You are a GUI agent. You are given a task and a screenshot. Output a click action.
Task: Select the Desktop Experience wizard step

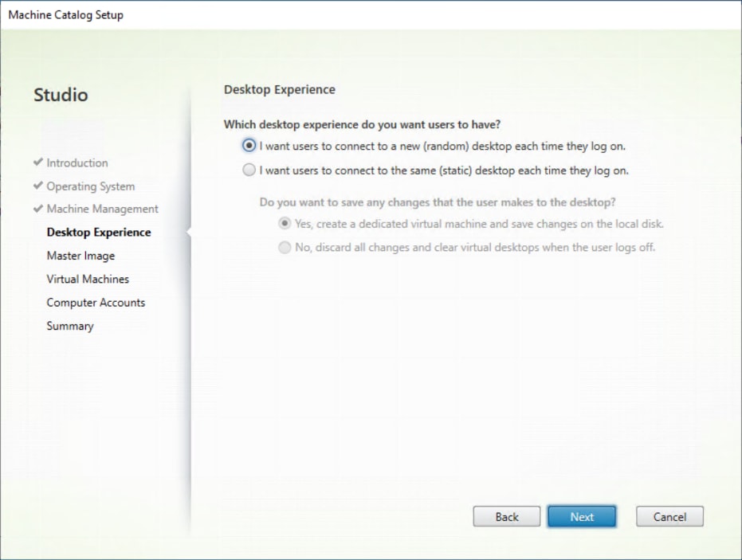(99, 233)
